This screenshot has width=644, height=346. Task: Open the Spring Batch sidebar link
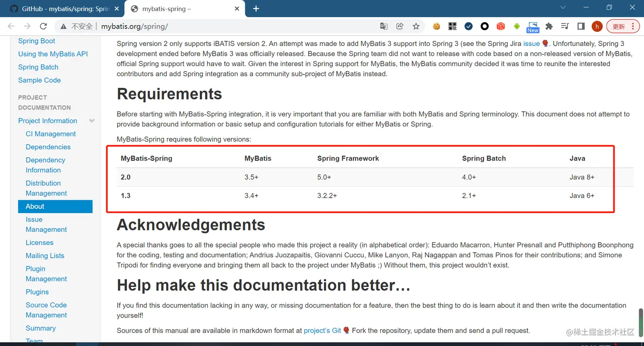point(38,67)
